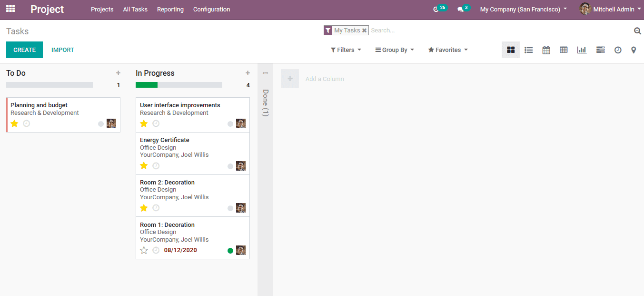Toggle kanban state on User interface improvements

click(x=230, y=124)
